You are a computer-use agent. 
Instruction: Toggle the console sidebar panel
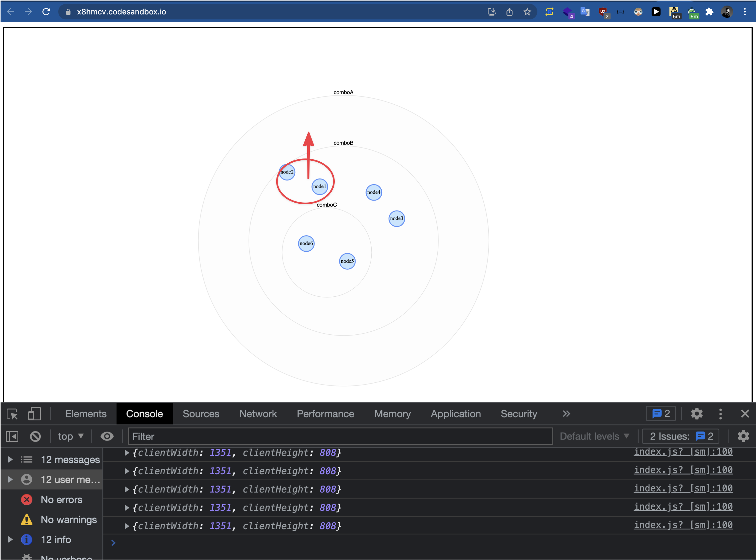12,436
